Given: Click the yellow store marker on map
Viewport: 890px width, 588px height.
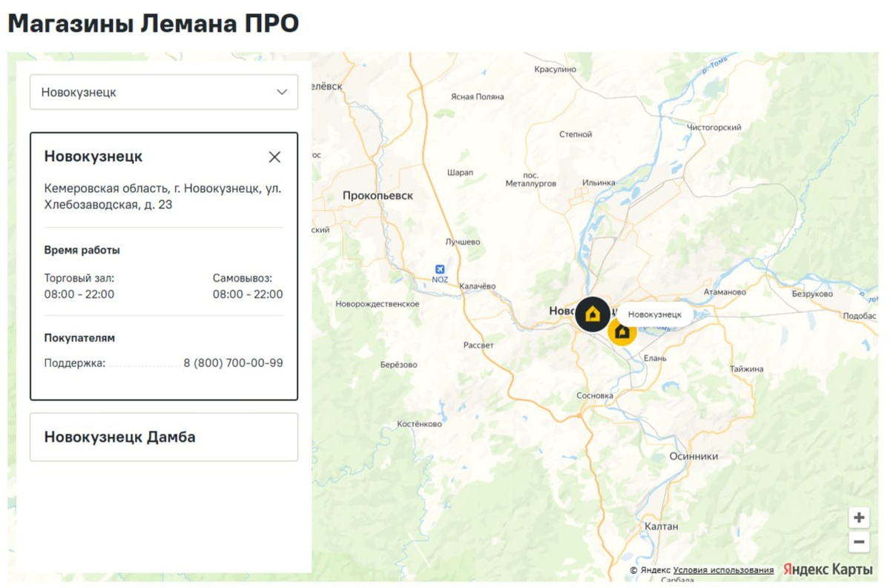Looking at the screenshot, I should coord(622,331).
